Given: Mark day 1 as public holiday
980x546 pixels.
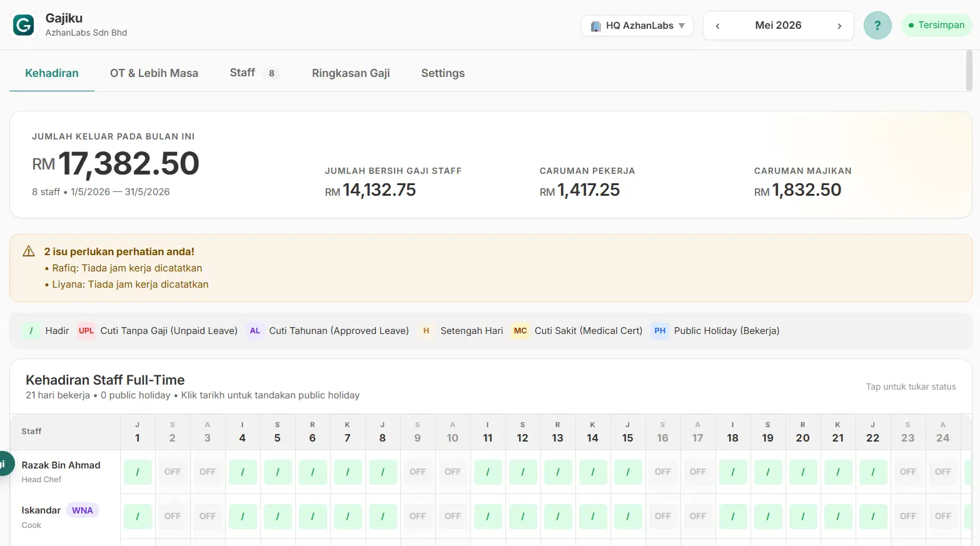Looking at the screenshot, I should 138,432.
